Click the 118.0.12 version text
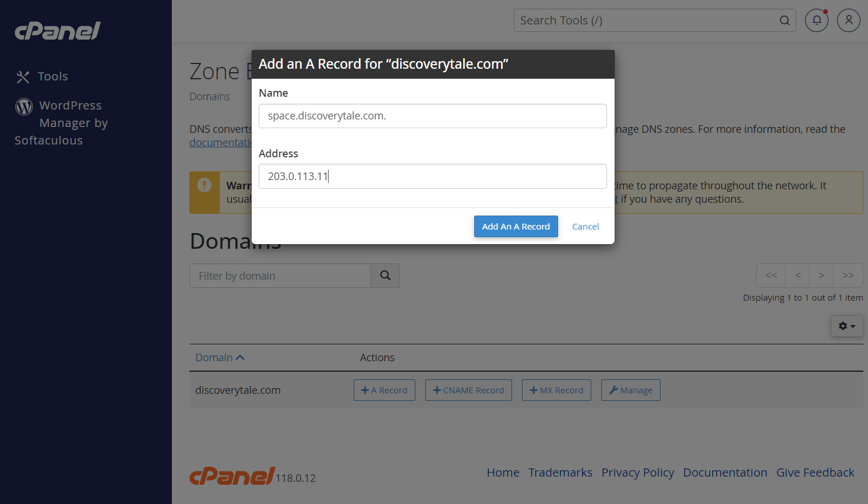 pyautogui.click(x=296, y=478)
